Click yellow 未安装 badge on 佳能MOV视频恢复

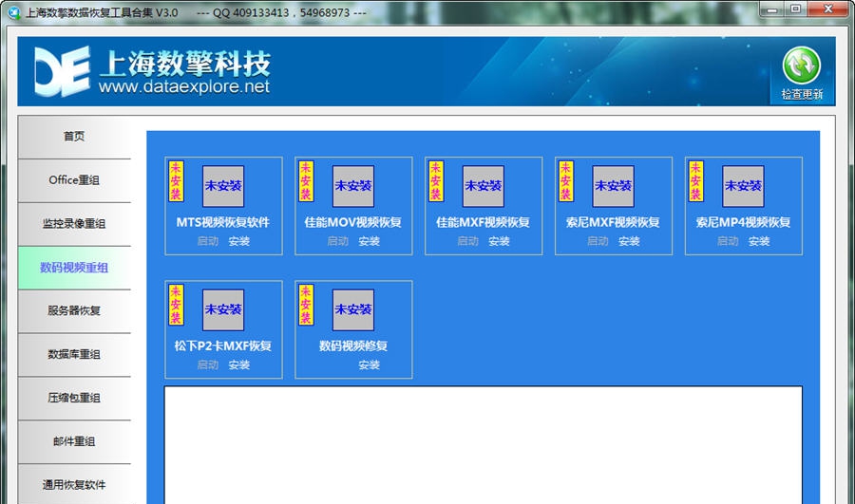coord(306,181)
